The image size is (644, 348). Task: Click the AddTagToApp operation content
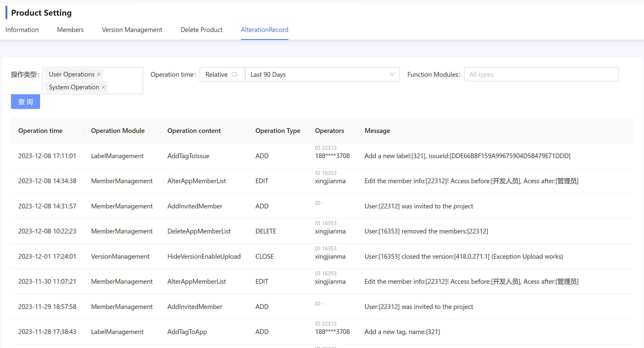coord(187,332)
